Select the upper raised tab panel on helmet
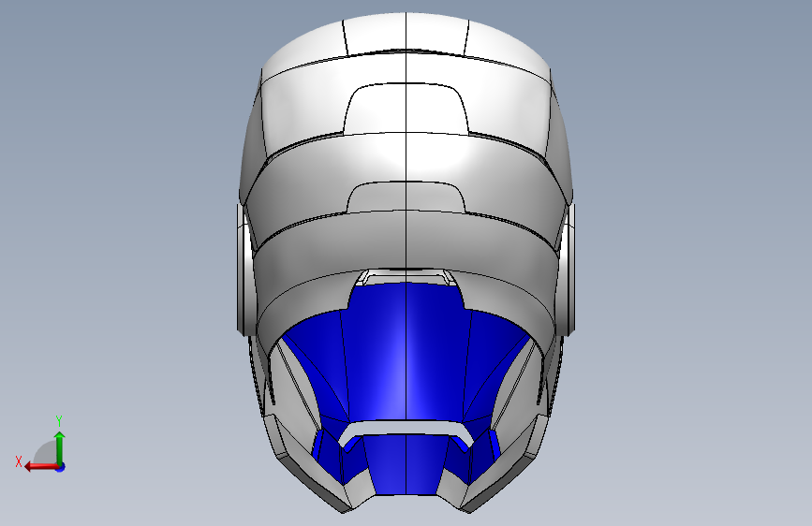Screen dimensions: 812x526 406,109
